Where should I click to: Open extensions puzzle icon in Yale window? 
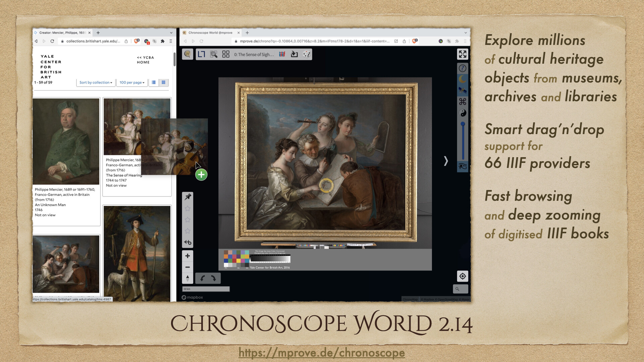(163, 41)
